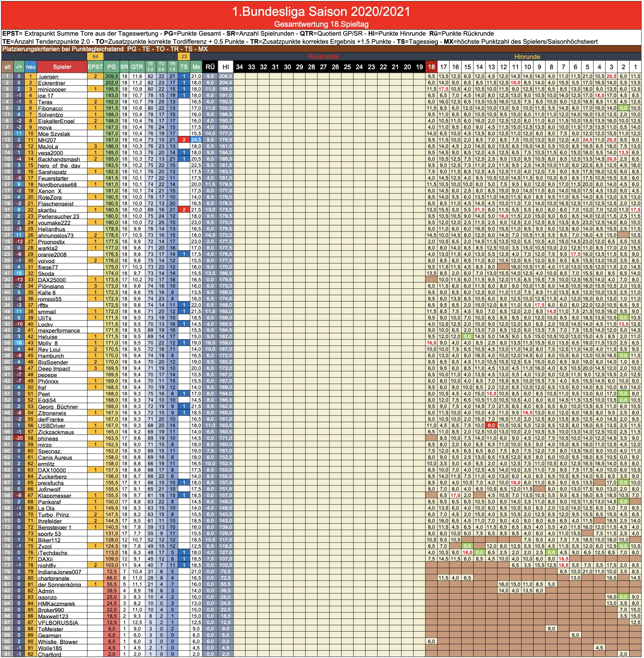Select the "Mx" column header

(196, 67)
